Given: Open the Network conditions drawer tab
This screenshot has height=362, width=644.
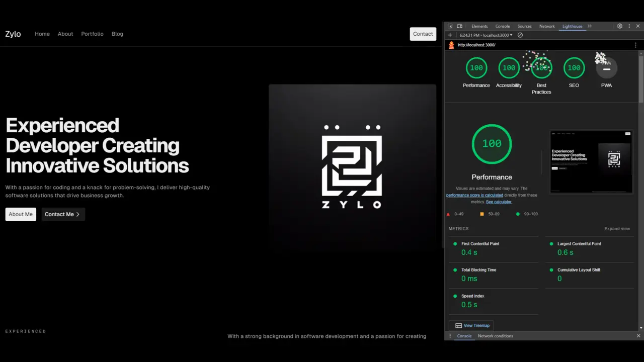Looking at the screenshot, I should pyautogui.click(x=495, y=336).
